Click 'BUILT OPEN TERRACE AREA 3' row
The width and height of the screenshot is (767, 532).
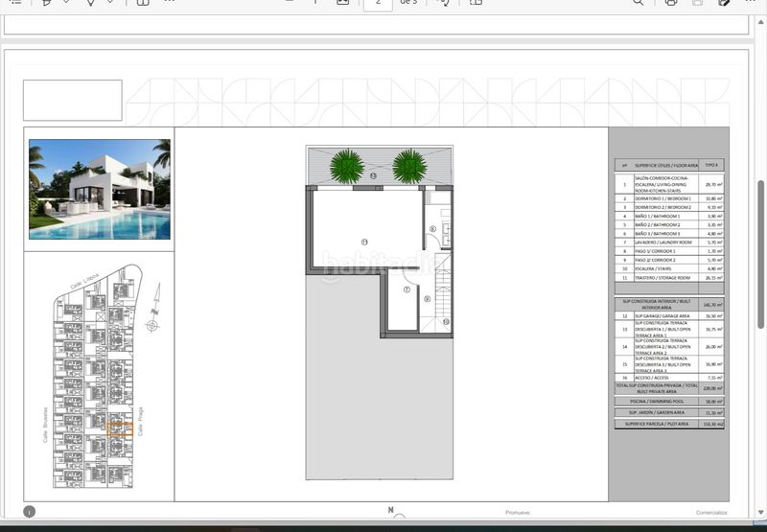(x=669, y=365)
